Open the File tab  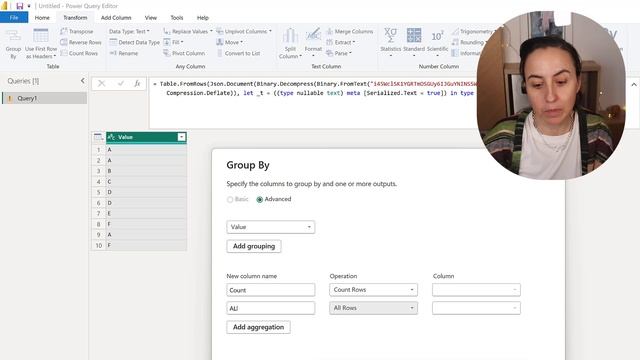click(x=14, y=18)
